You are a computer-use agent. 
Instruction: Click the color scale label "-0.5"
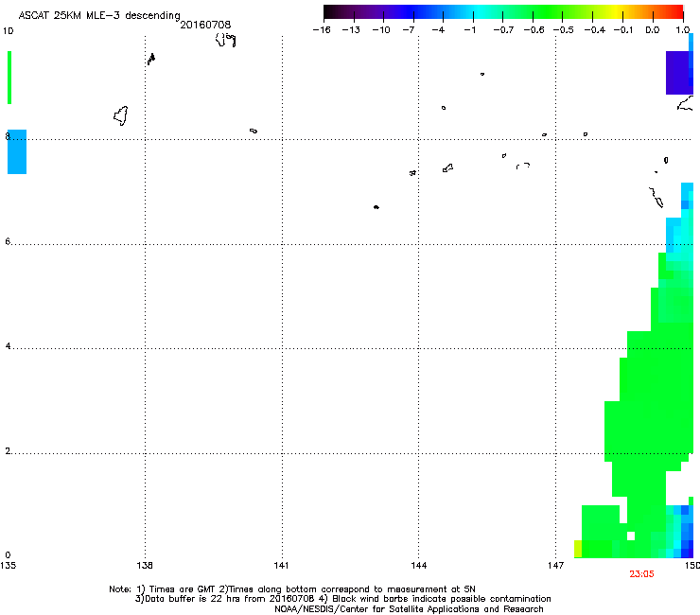pos(564,30)
